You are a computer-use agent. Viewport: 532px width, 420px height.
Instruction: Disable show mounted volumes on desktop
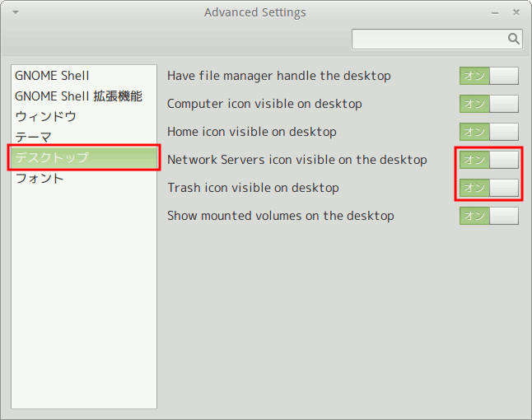pos(488,216)
